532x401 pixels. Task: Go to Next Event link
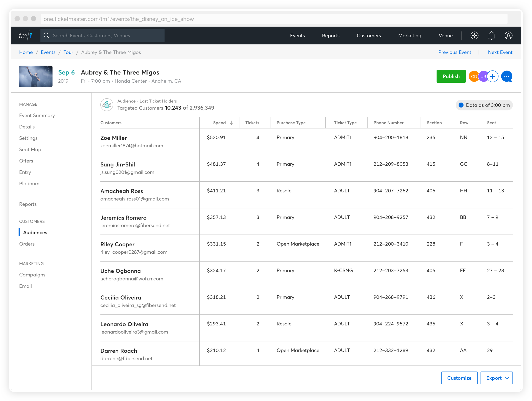pyautogui.click(x=500, y=52)
